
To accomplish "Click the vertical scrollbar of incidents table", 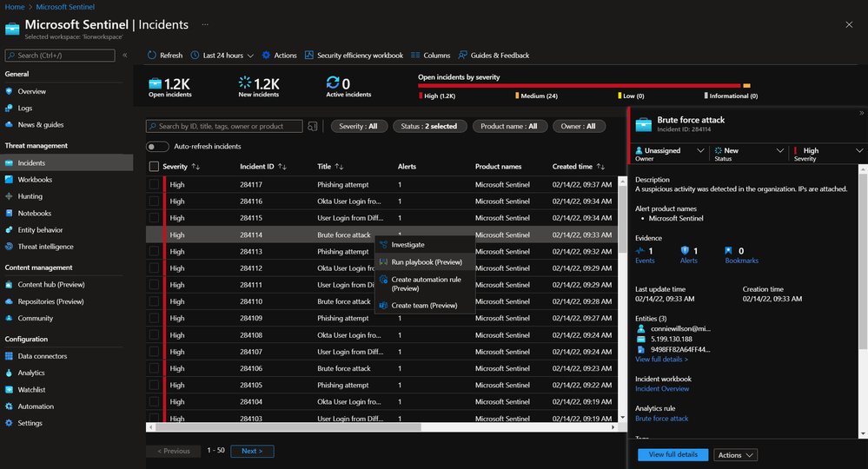I will coord(623,221).
